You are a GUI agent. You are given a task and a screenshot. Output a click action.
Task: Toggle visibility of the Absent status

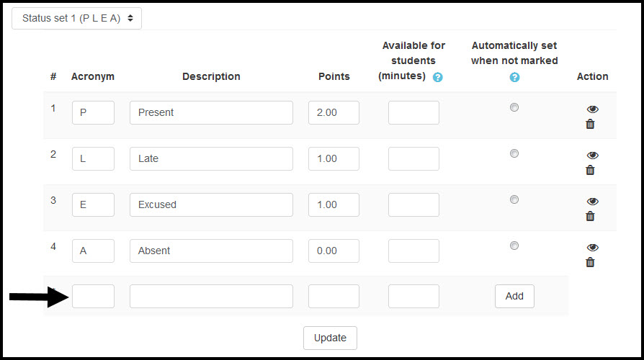[592, 247]
